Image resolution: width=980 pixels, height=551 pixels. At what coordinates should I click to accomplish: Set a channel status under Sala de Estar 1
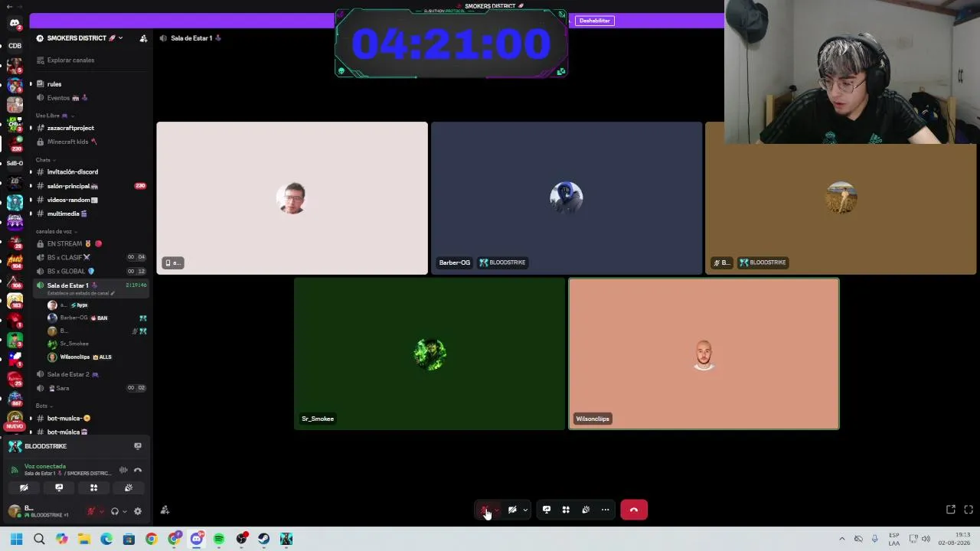(x=81, y=293)
